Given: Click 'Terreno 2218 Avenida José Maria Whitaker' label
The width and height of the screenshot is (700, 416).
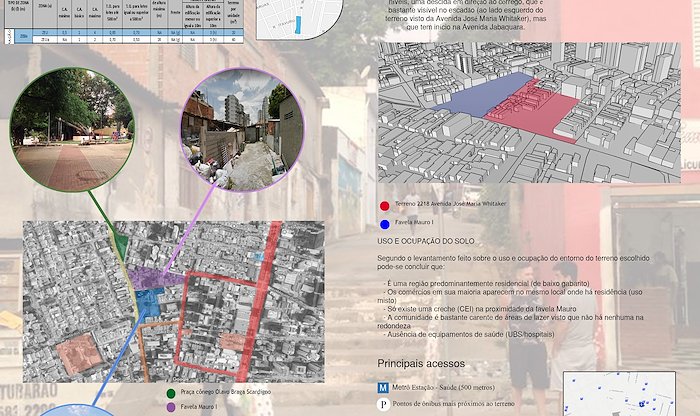Looking at the screenshot, I should [x=450, y=204].
